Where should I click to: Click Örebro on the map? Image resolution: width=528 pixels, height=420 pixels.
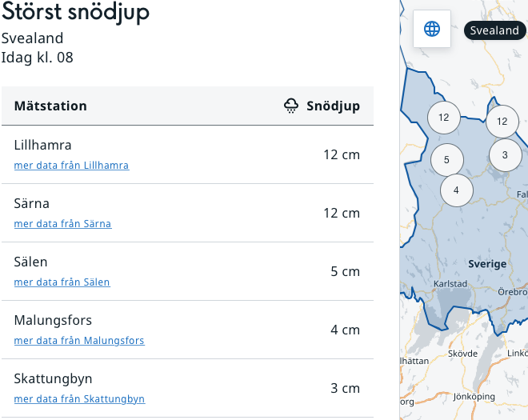[512, 292]
